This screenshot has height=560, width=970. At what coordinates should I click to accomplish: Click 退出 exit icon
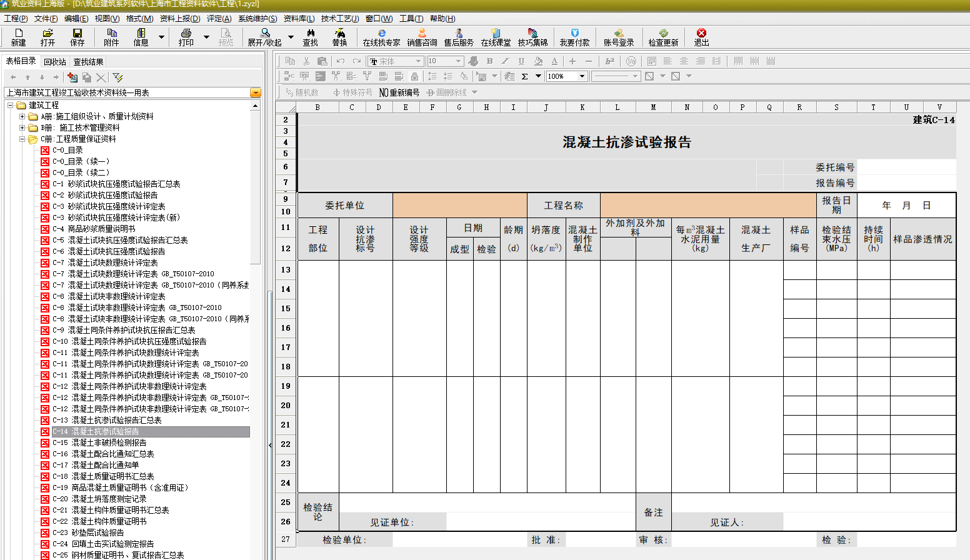pos(701,37)
